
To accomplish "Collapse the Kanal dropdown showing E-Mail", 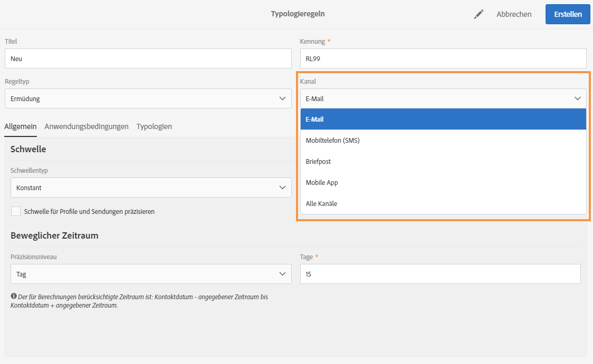I will 443,99.
